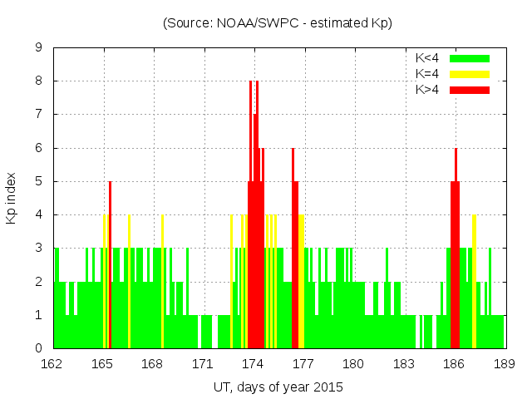Click the 'UT, days of year 2015' axis label

pyautogui.click(x=278, y=387)
